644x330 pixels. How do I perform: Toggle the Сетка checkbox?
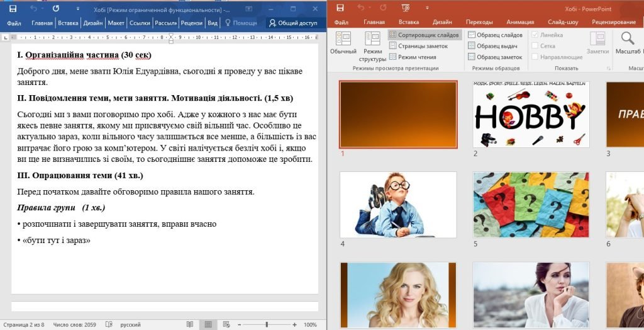535,46
